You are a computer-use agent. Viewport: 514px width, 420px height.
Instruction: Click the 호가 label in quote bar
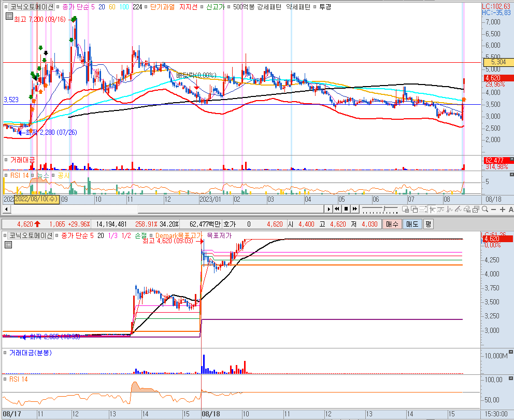click(x=230, y=224)
